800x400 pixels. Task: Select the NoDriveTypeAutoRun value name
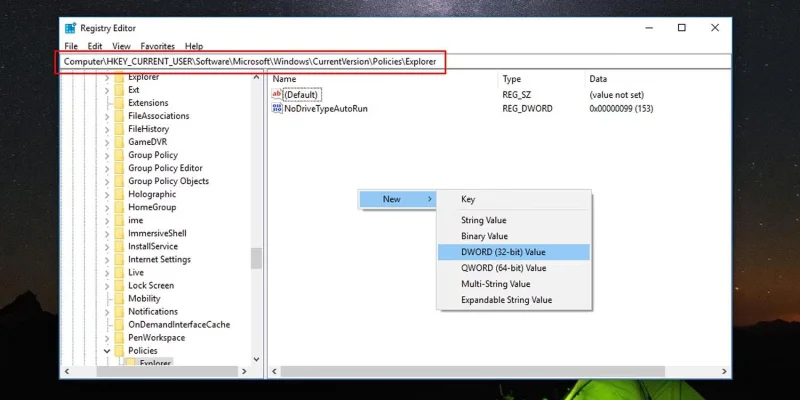coord(326,109)
